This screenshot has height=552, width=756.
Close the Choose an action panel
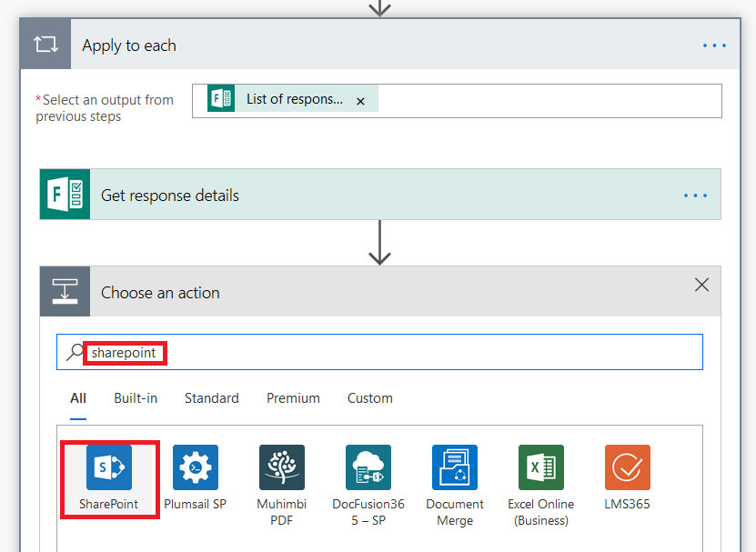(x=702, y=285)
